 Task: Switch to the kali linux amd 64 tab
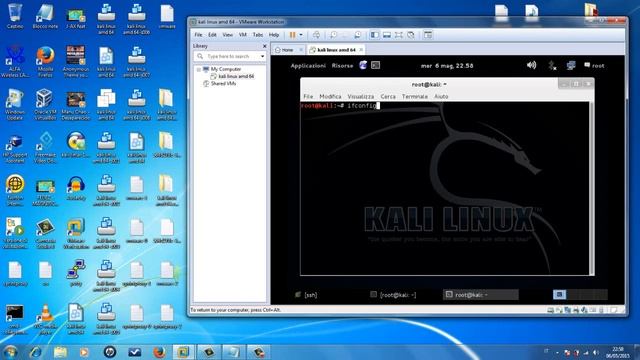pos(336,50)
